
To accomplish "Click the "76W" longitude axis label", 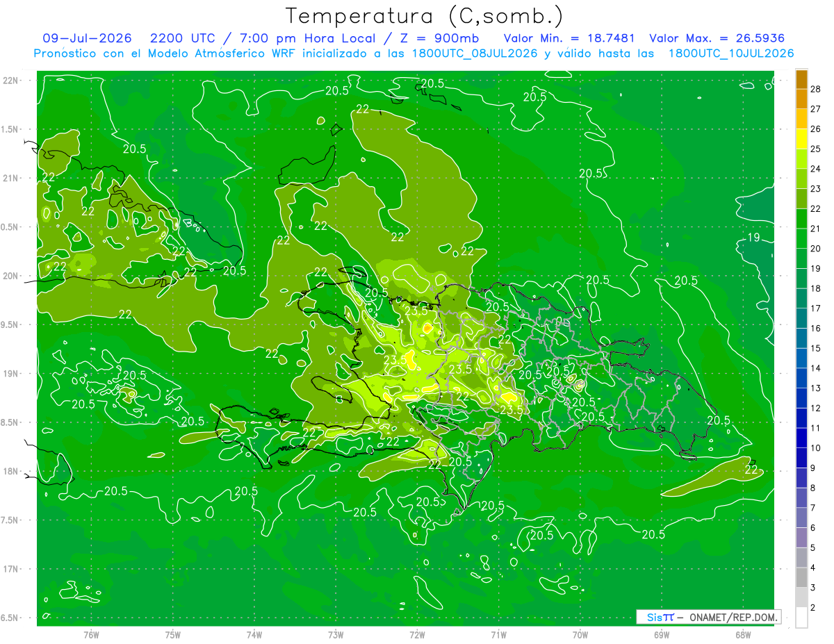I will (91, 634).
